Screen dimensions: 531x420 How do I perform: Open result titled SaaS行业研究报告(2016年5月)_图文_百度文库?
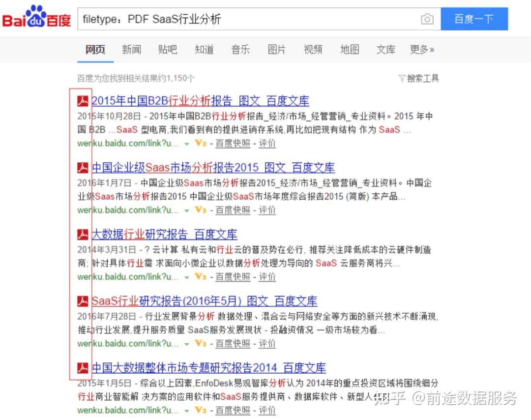tap(205, 301)
